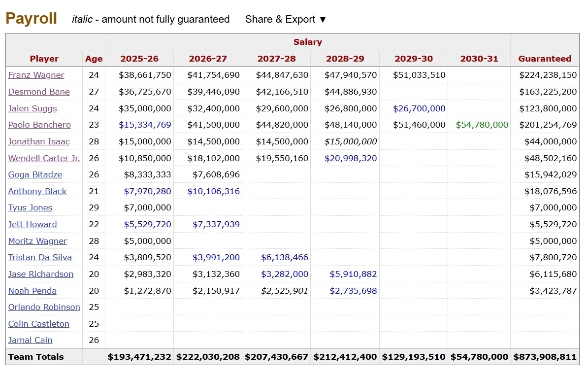This screenshot has height=375, width=588.
Task: Open Wendell Carter Jr. link
Action: [x=44, y=158]
